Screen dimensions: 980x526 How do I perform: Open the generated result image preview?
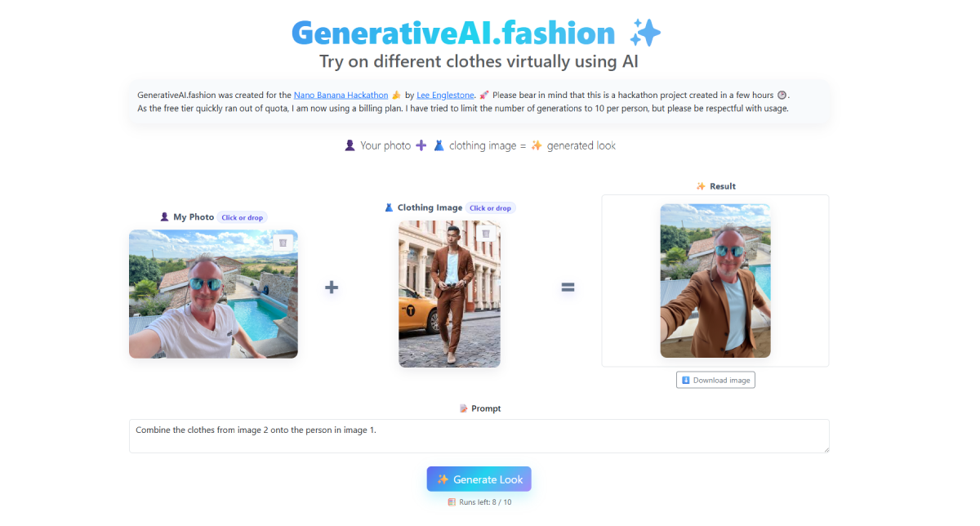[x=715, y=281]
